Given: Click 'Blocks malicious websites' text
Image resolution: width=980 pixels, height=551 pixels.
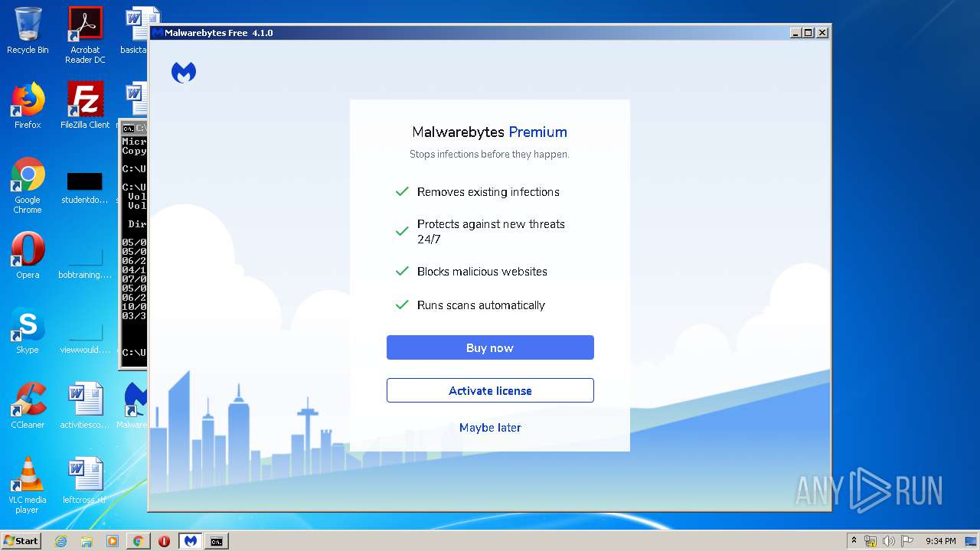Looking at the screenshot, I should coord(482,272).
